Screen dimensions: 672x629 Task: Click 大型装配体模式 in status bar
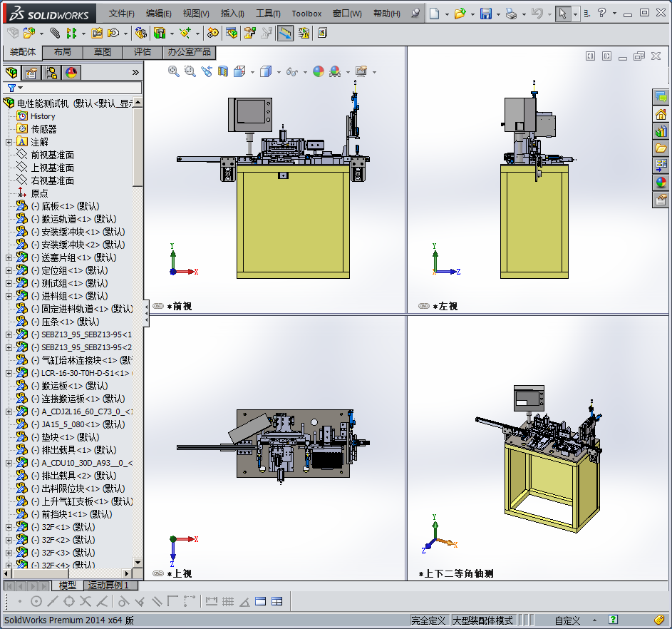tap(483, 620)
